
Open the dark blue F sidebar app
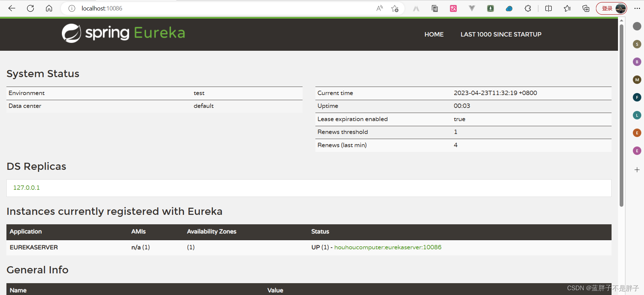[637, 97]
